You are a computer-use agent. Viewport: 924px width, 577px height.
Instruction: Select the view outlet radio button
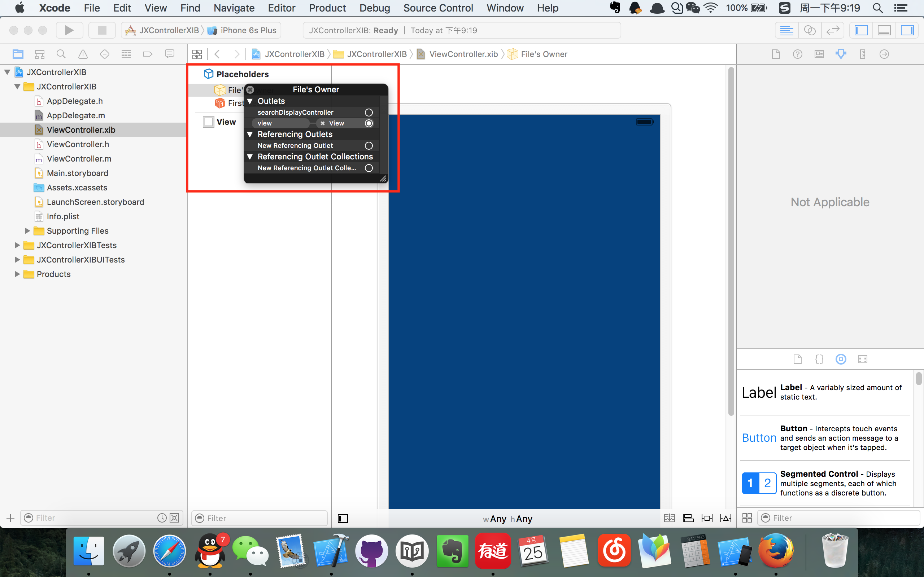pyautogui.click(x=370, y=123)
